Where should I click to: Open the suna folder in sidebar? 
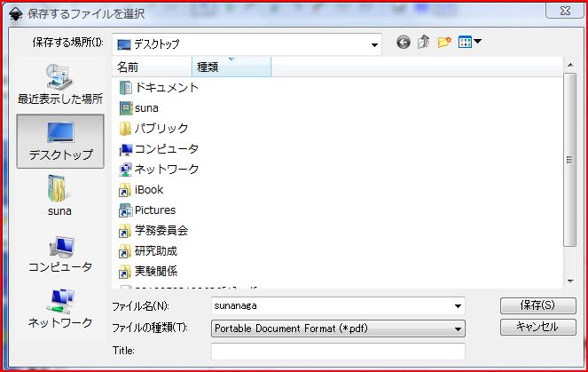(x=60, y=197)
